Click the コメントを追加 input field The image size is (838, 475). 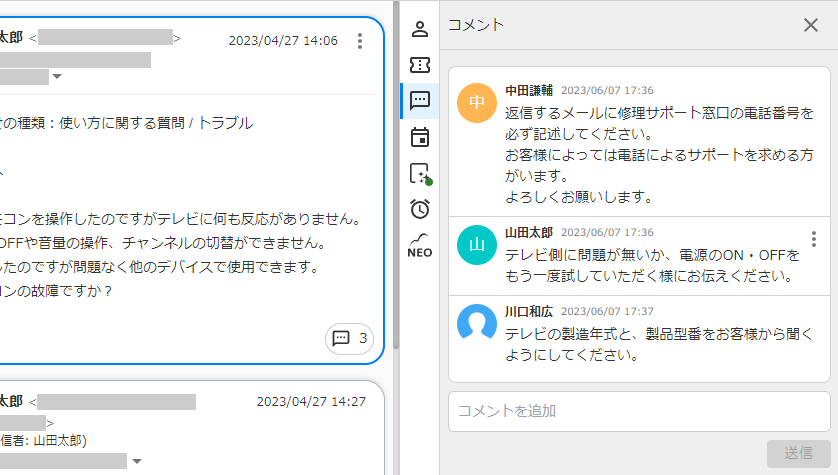point(639,411)
